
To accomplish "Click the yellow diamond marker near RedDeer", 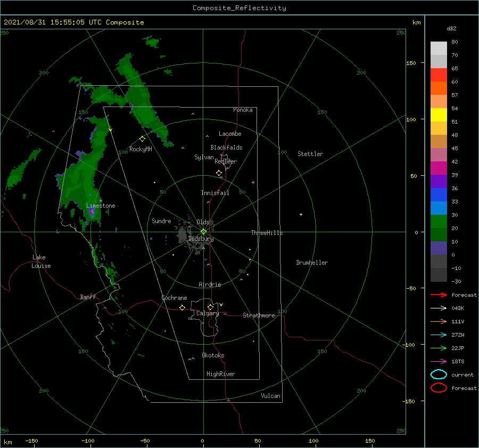I will (x=219, y=173).
